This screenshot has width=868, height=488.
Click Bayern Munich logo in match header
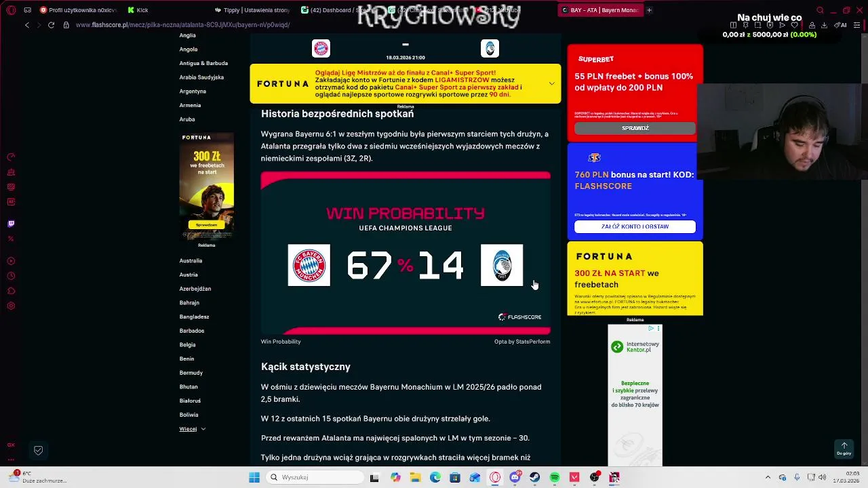(321, 48)
